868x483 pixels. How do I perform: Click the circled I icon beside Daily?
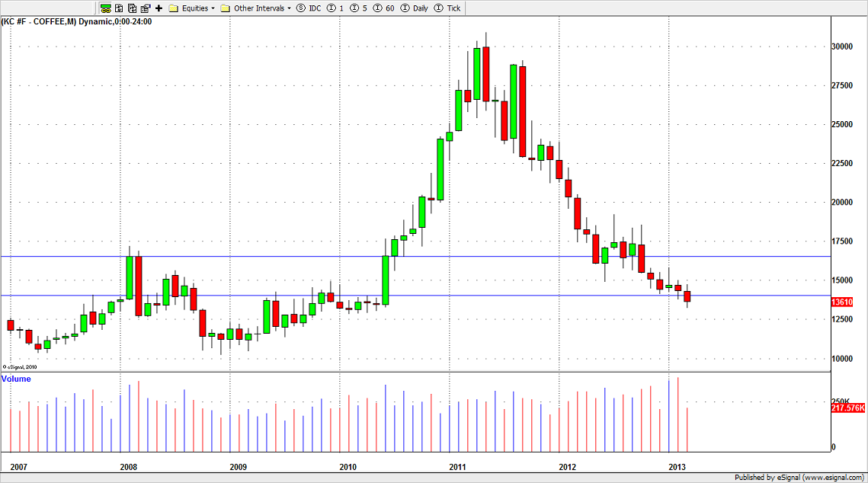(x=405, y=8)
